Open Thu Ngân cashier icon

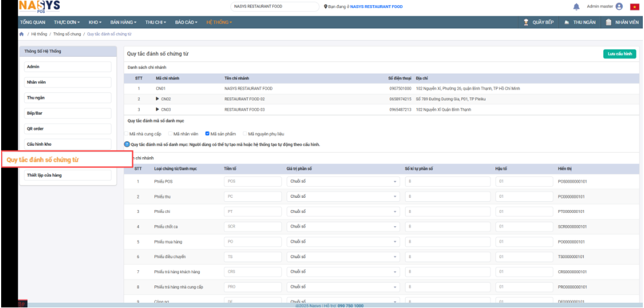click(566, 22)
